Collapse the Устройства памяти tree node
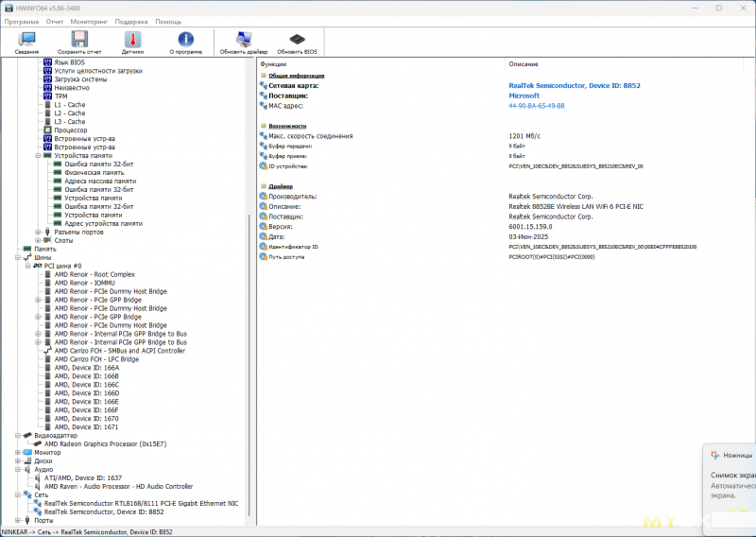This screenshot has height=537, width=756. click(38, 156)
